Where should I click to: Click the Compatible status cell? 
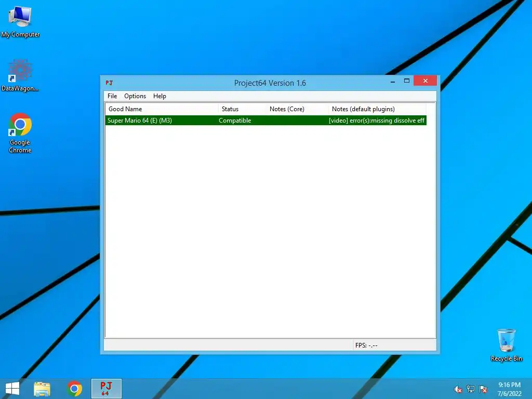235,121
